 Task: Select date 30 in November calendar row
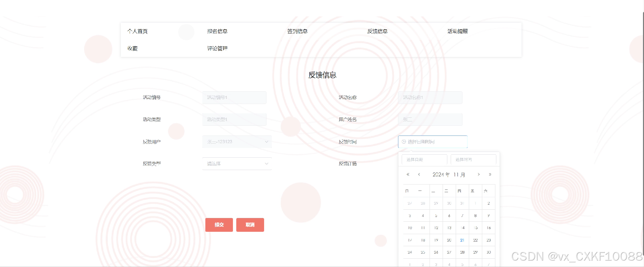pyautogui.click(x=489, y=252)
